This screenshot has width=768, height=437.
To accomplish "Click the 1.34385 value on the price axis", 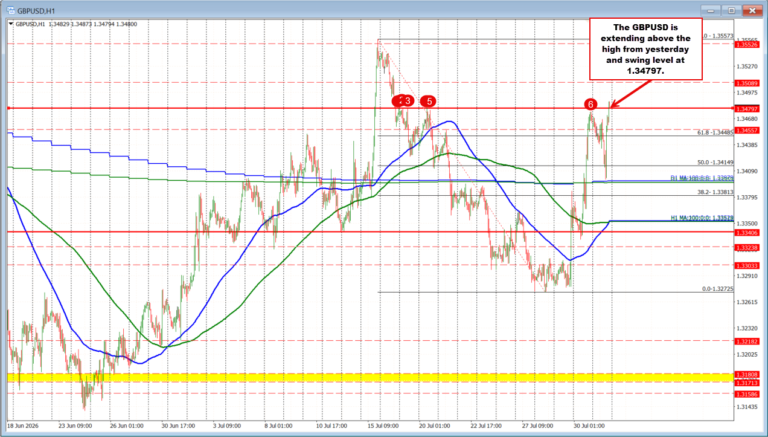I will coord(746,145).
